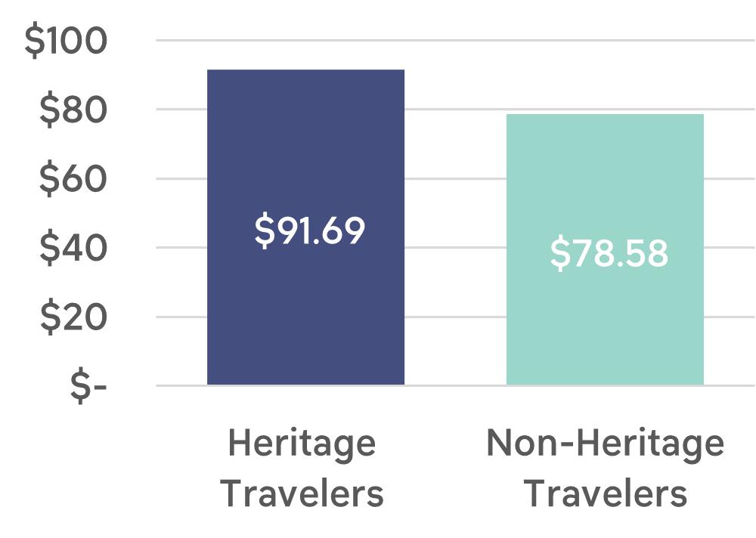Select the $20 y-axis tick label
Image resolution: width=756 pixels, height=538 pixels.
73,317
